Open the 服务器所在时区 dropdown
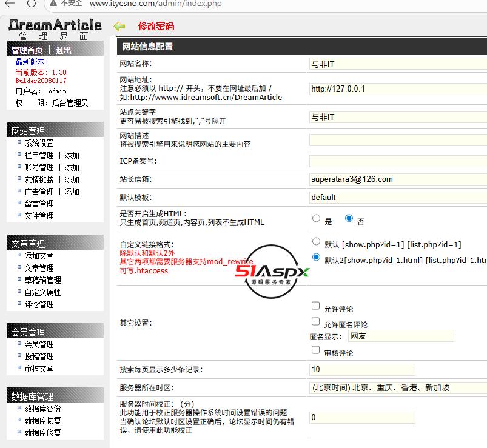Viewport: 487px width, 448px height. point(398,387)
